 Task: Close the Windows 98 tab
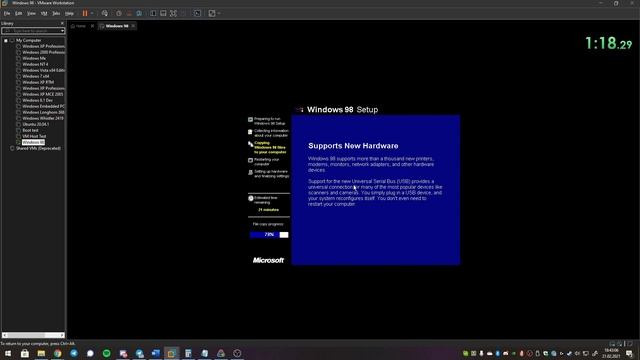(x=133, y=26)
